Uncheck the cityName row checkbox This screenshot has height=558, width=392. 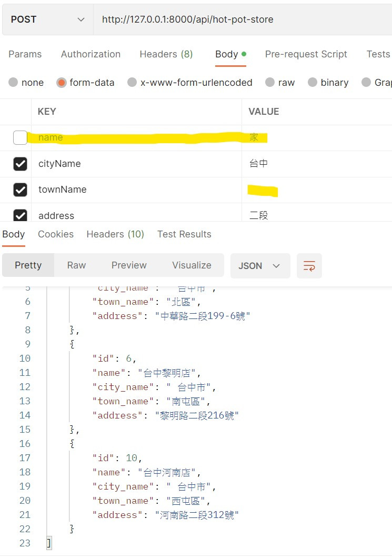click(20, 164)
